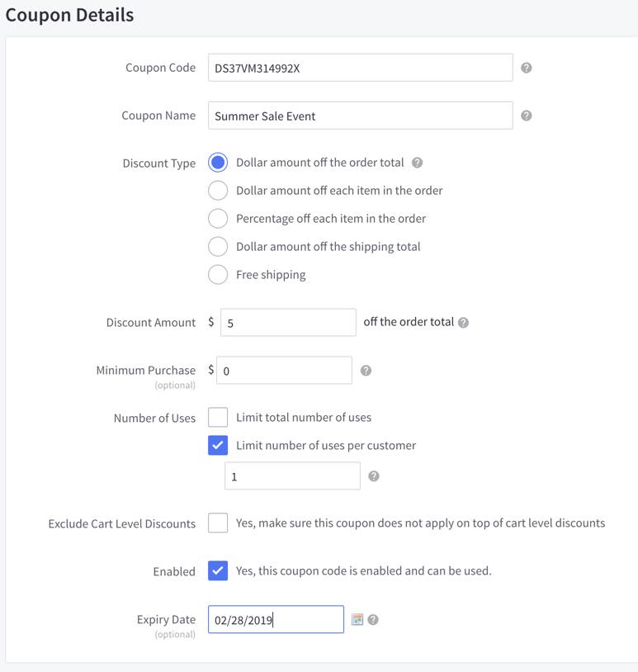Click the per-customer uses number field
The height and width of the screenshot is (672, 638).
(x=293, y=476)
